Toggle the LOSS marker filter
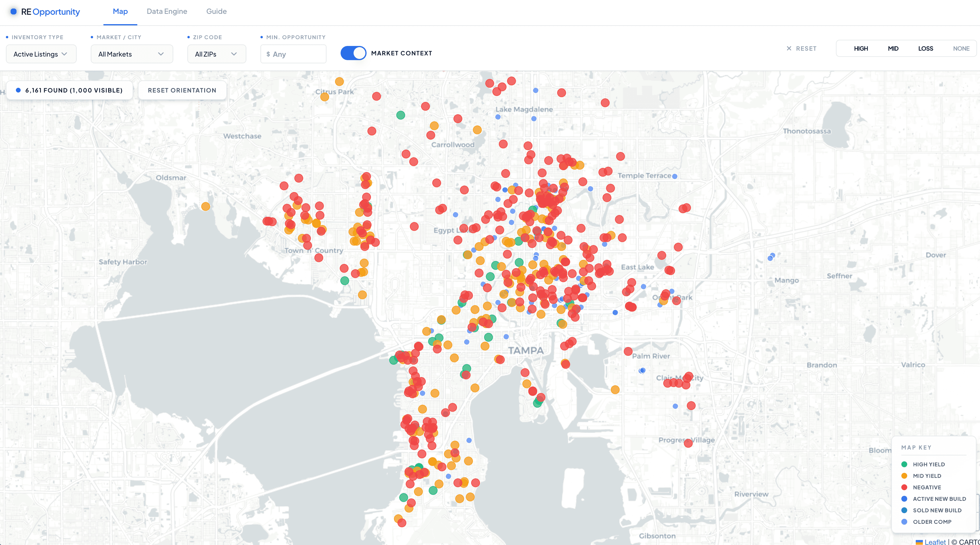 (925, 48)
